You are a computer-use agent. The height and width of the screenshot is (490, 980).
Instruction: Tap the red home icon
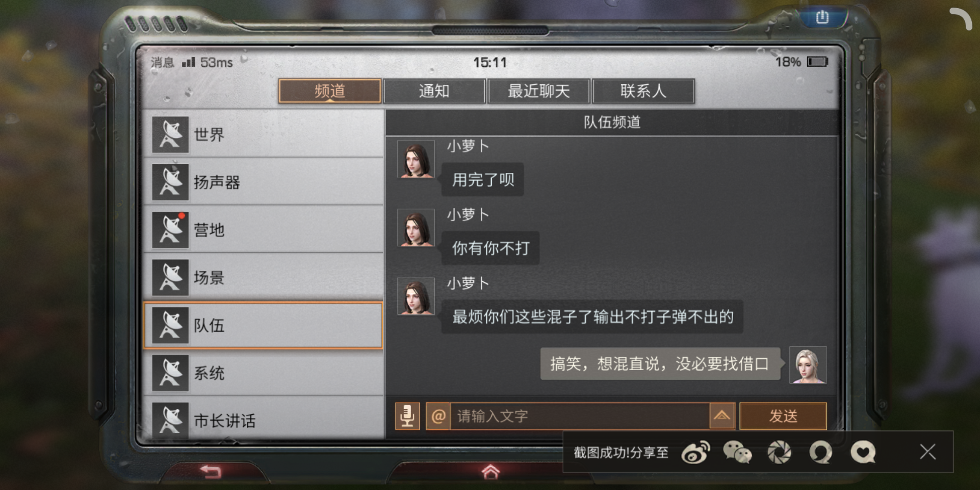(x=490, y=472)
